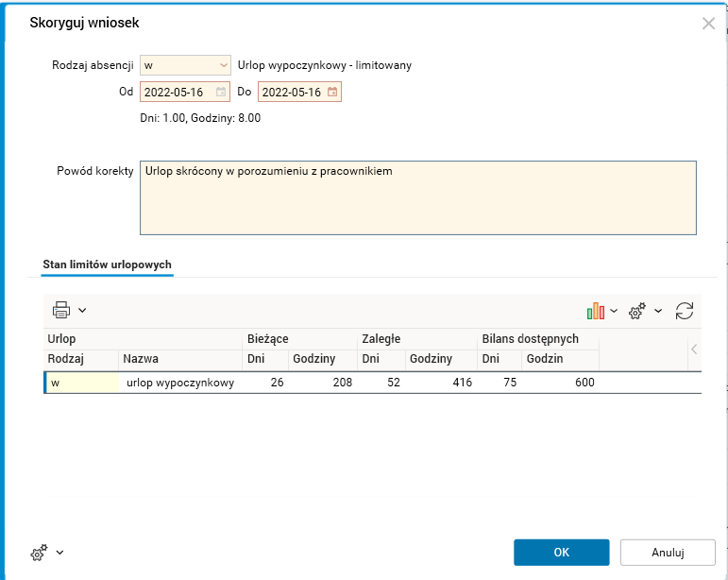Click the Bilans dostępnych group header
The width and height of the screenshot is (728, 580).
pos(538,339)
